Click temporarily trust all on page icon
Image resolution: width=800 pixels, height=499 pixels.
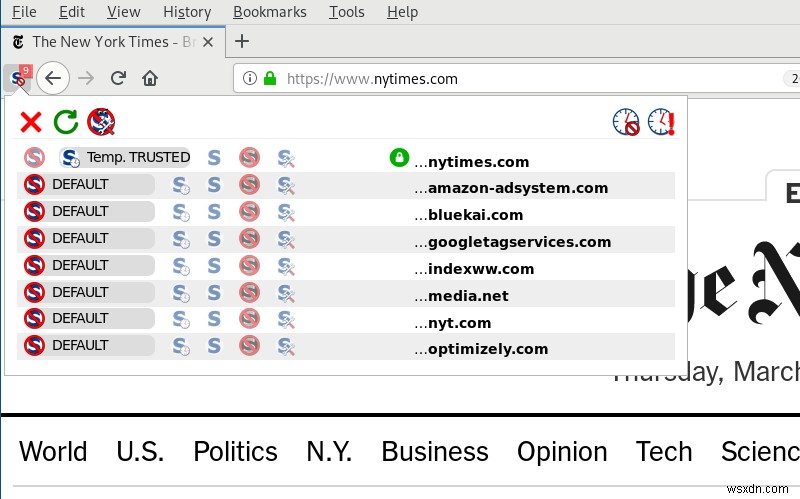[661, 122]
